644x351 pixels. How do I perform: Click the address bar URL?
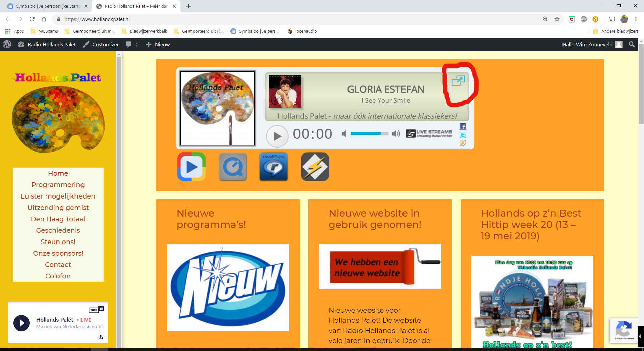point(97,19)
